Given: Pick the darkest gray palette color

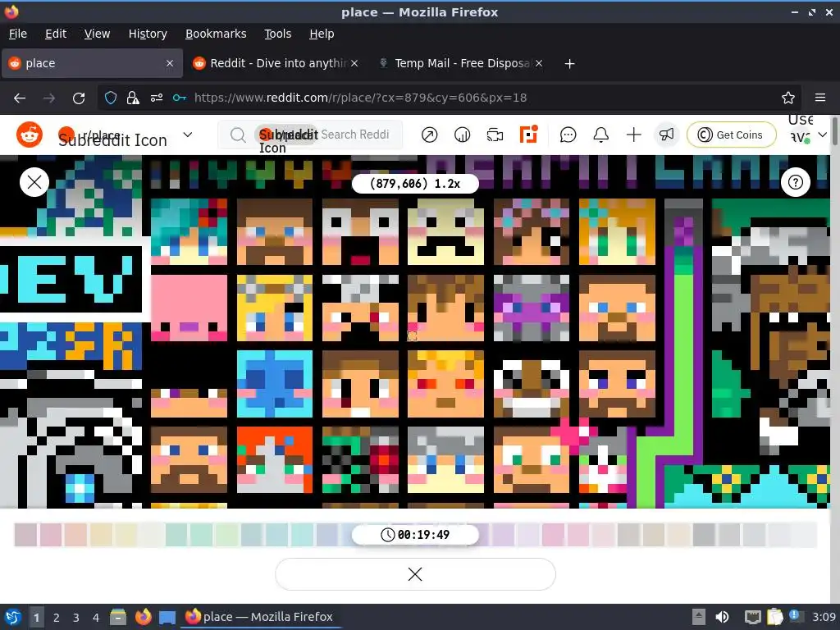Looking at the screenshot, I should 703,535.
